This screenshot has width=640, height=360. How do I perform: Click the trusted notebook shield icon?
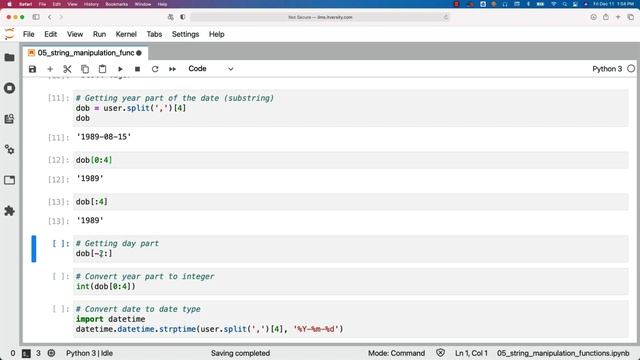point(440,353)
